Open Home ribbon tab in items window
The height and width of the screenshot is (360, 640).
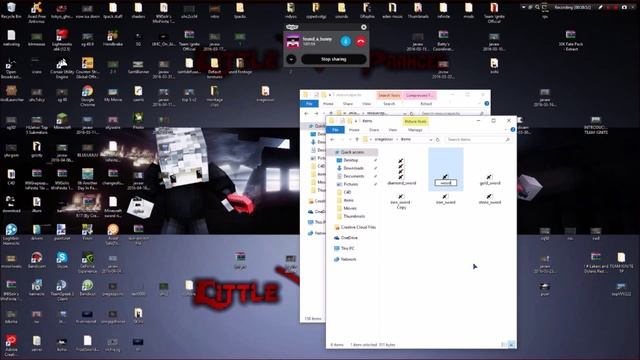(x=354, y=130)
